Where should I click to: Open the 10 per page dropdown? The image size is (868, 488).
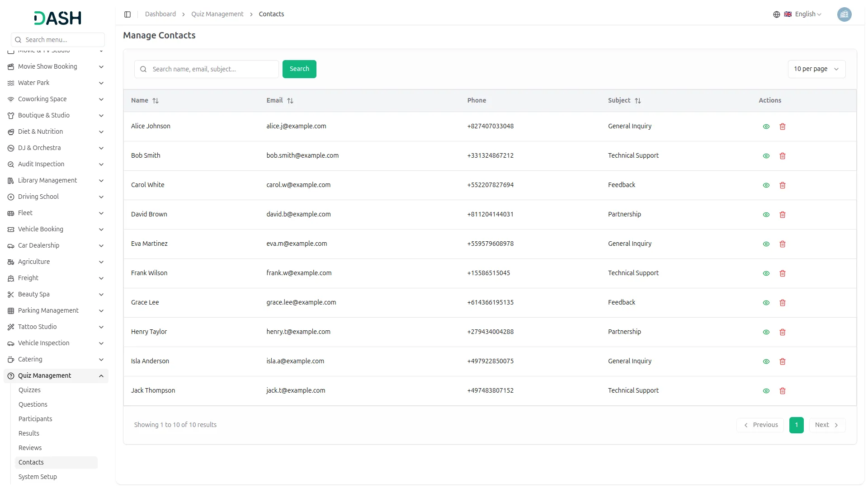pos(816,69)
